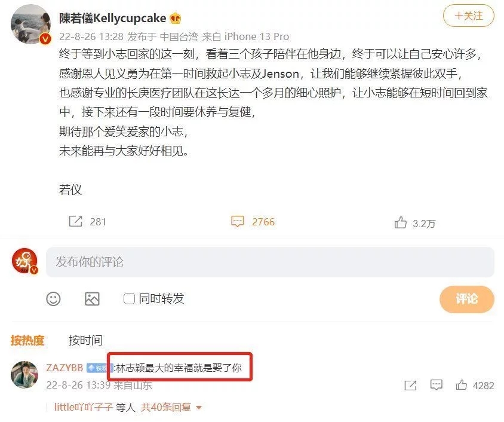This screenshot has height=422, width=504.
Task: Expand the 共40条回复 replies dropdown arrow
Action: coord(199,408)
